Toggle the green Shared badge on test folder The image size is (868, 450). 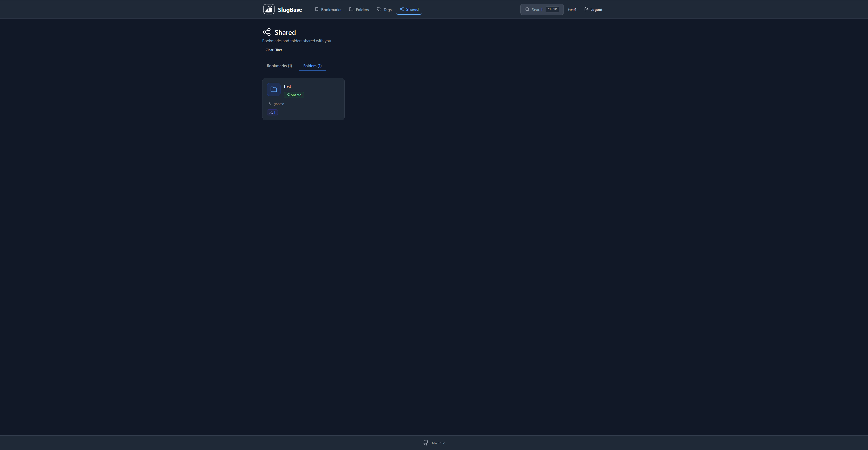click(293, 95)
